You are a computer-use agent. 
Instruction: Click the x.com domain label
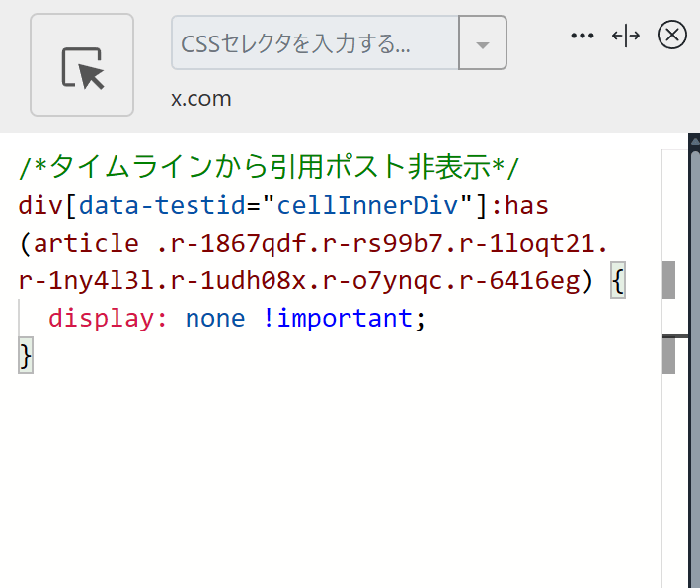click(x=200, y=99)
